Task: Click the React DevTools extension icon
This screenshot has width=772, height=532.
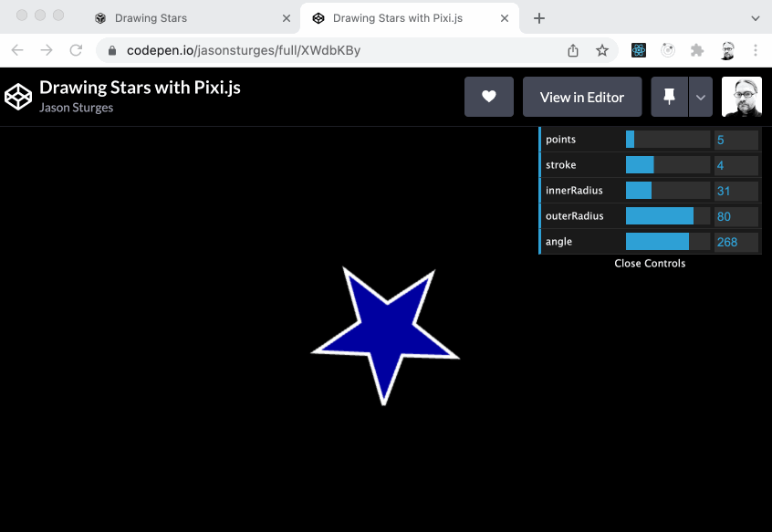Action: (638, 51)
